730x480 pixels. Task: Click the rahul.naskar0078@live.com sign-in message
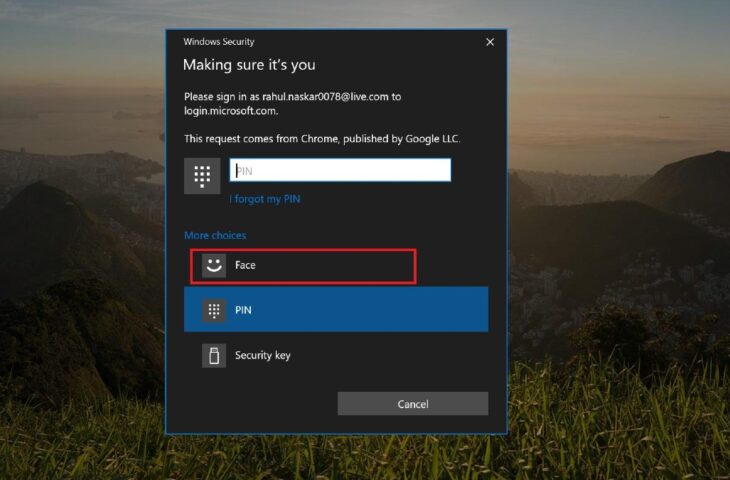point(292,104)
